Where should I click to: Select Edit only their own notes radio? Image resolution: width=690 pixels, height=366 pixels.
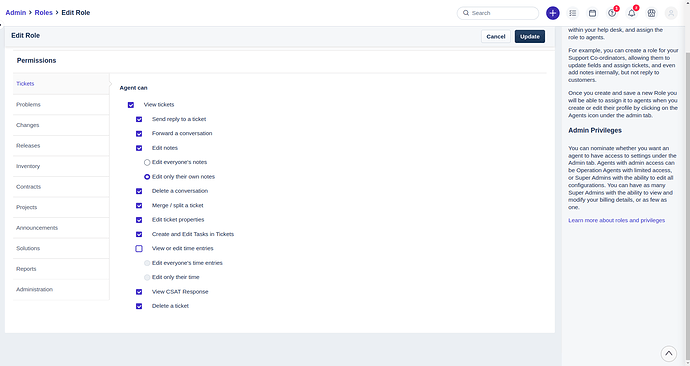click(147, 177)
